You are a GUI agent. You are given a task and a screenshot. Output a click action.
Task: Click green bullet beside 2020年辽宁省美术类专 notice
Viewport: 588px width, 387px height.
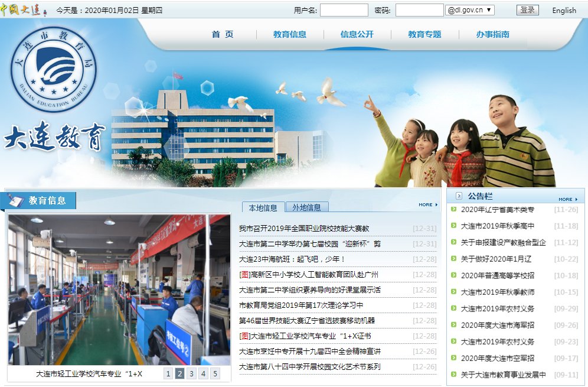pyautogui.click(x=453, y=209)
